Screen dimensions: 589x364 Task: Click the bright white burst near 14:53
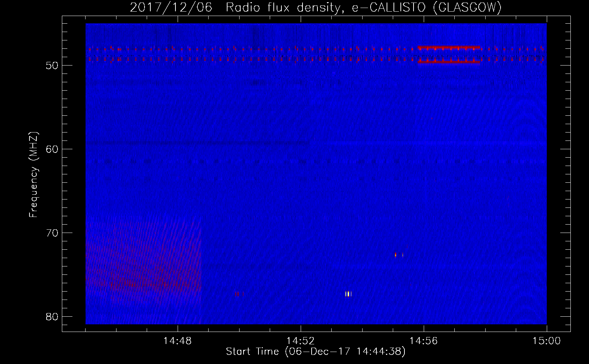[348, 294]
